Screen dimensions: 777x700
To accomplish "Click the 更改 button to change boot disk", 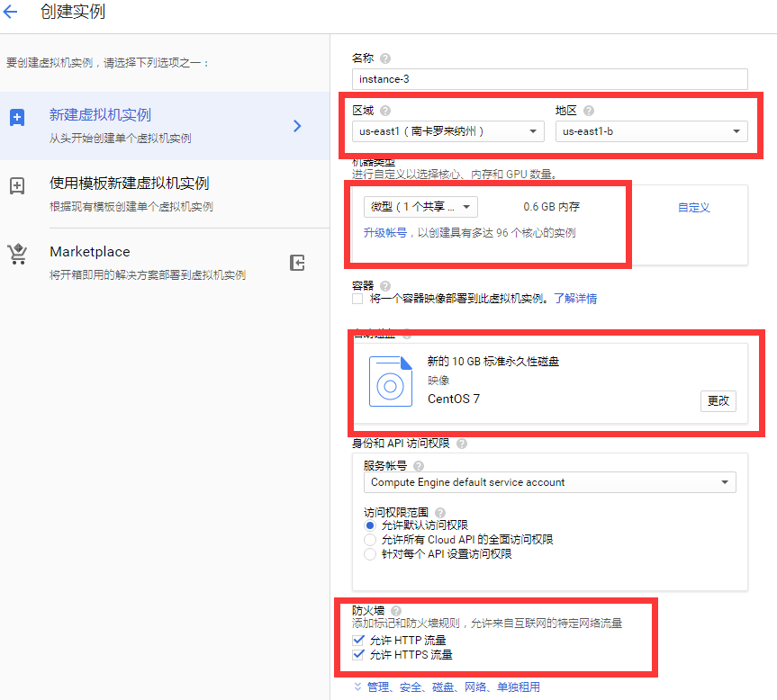I will pos(718,401).
